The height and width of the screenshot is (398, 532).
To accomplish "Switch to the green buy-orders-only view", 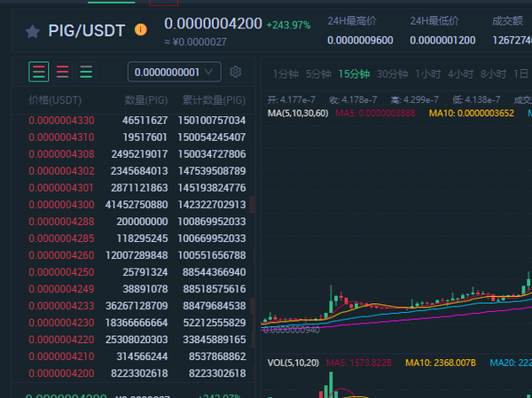I will click(86, 72).
